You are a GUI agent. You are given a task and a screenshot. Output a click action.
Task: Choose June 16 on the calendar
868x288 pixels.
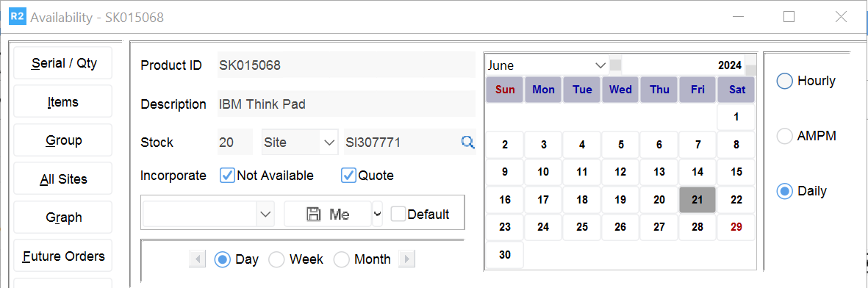pyautogui.click(x=505, y=200)
